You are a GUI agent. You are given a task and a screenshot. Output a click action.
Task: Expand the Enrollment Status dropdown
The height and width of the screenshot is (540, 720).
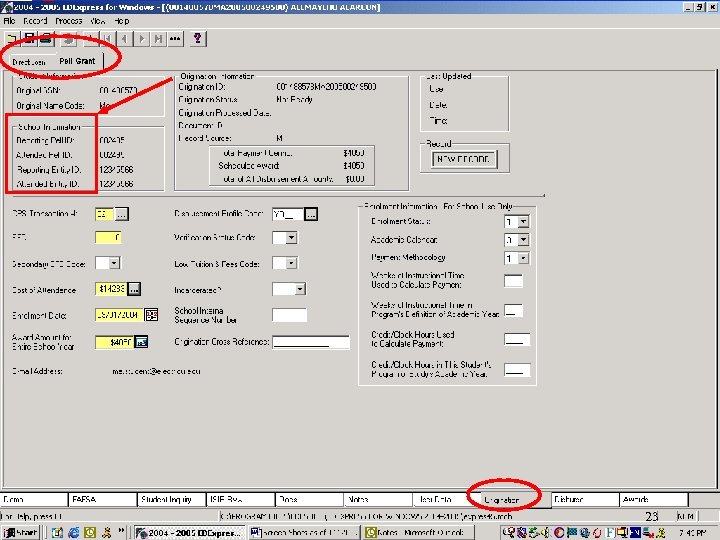pyautogui.click(x=523, y=222)
